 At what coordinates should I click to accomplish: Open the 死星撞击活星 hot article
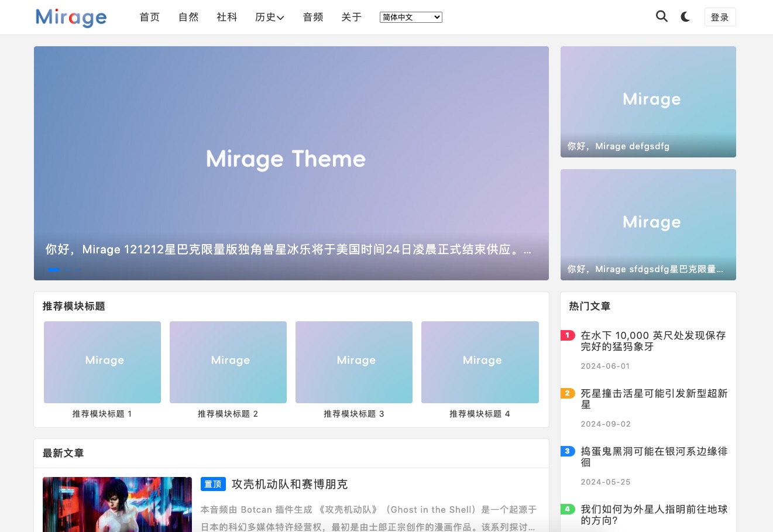tap(654, 399)
